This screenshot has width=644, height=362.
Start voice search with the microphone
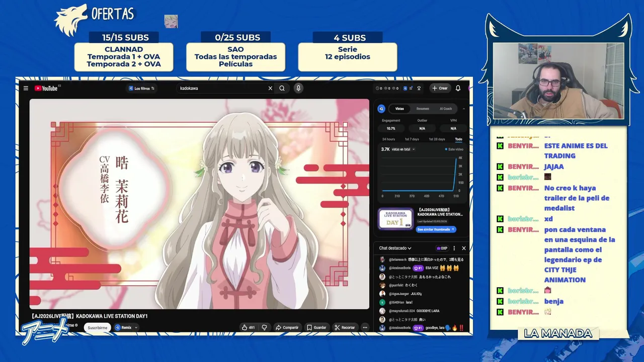click(x=298, y=88)
